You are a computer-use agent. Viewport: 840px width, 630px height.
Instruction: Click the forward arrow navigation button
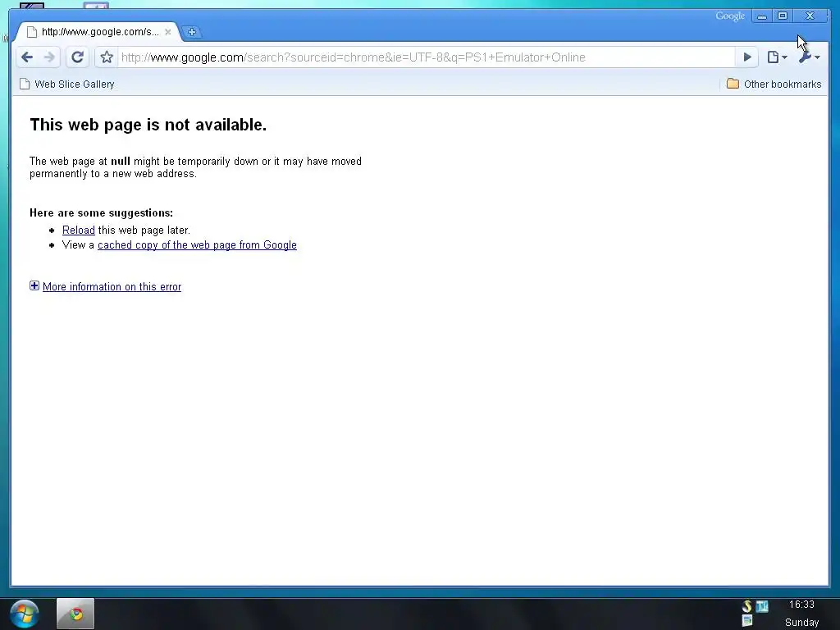point(49,57)
